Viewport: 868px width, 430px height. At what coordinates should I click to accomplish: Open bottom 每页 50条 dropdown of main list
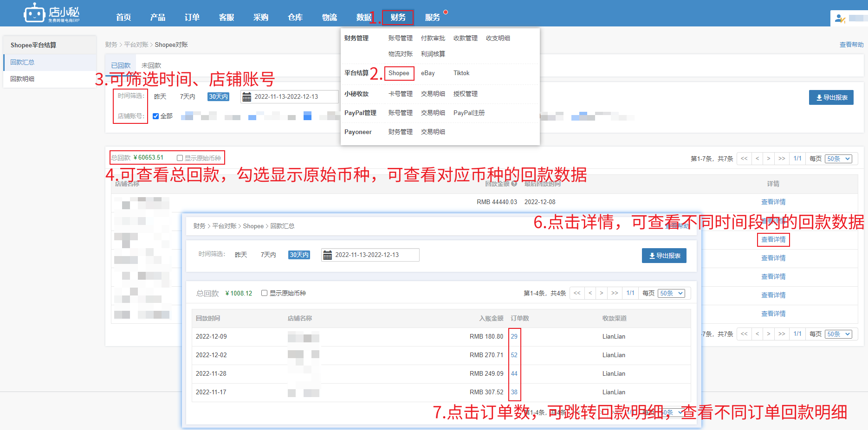click(839, 334)
